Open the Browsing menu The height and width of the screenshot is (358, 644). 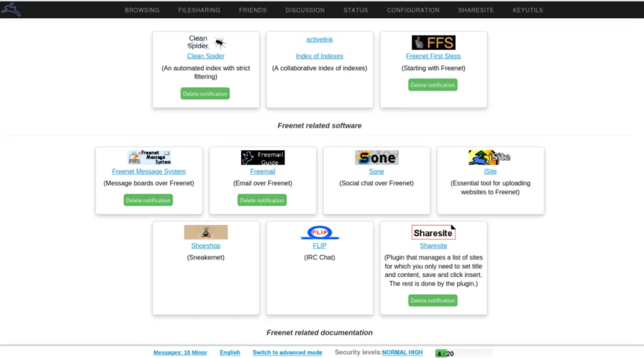(x=142, y=10)
